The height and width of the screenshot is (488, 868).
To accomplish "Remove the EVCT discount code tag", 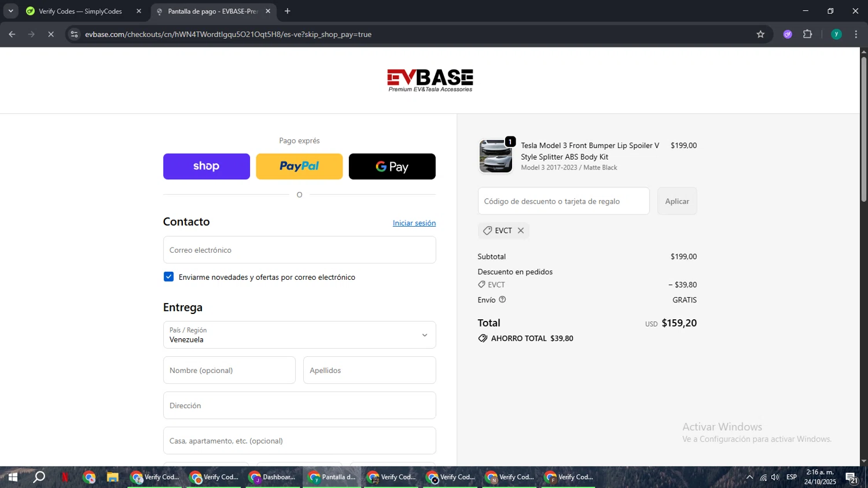I will click(x=521, y=230).
